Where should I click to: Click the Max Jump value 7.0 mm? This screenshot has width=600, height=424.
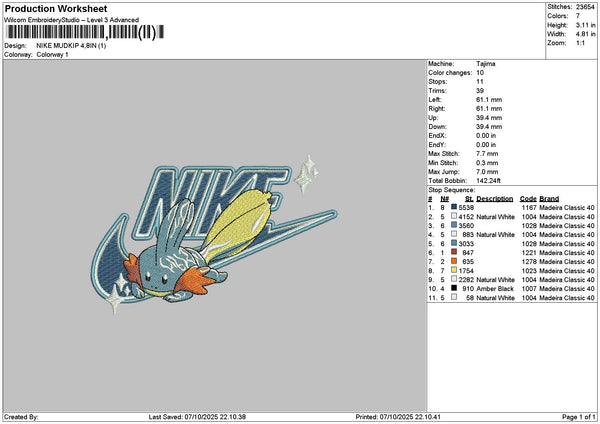coord(487,172)
